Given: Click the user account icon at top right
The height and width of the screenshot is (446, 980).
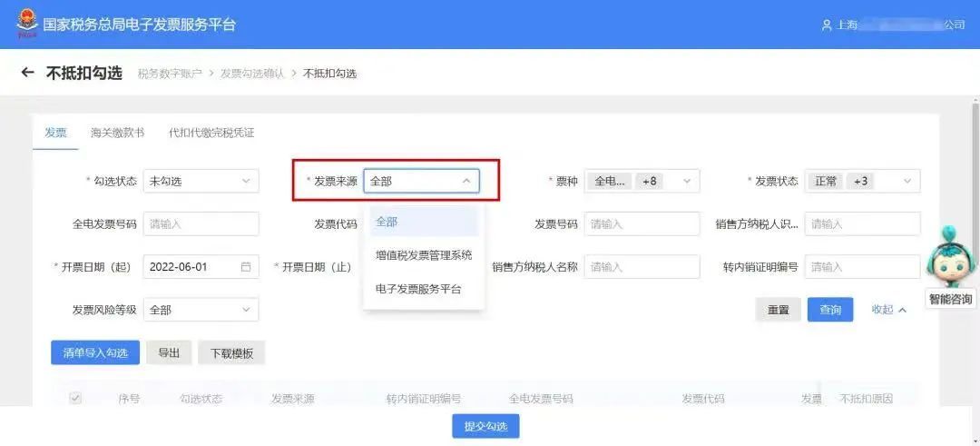Looking at the screenshot, I should pos(827,25).
